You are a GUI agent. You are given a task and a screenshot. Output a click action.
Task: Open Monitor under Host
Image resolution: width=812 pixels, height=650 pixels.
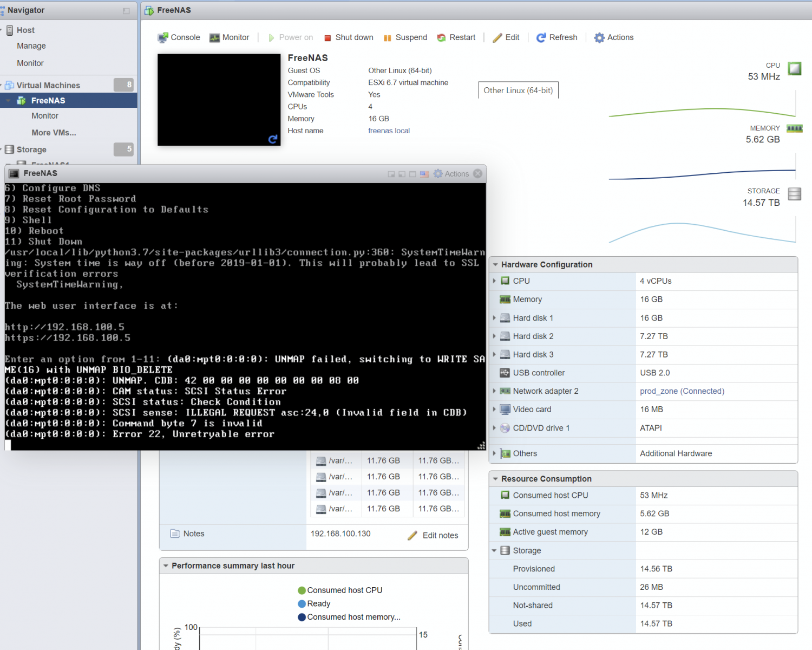pyautogui.click(x=30, y=63)
